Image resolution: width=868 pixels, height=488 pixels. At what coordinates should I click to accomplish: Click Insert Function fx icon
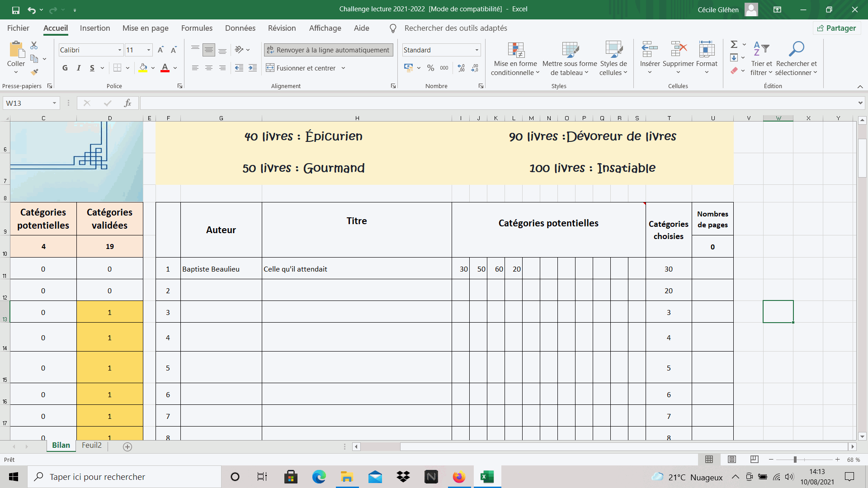click(x=127, y=103)
